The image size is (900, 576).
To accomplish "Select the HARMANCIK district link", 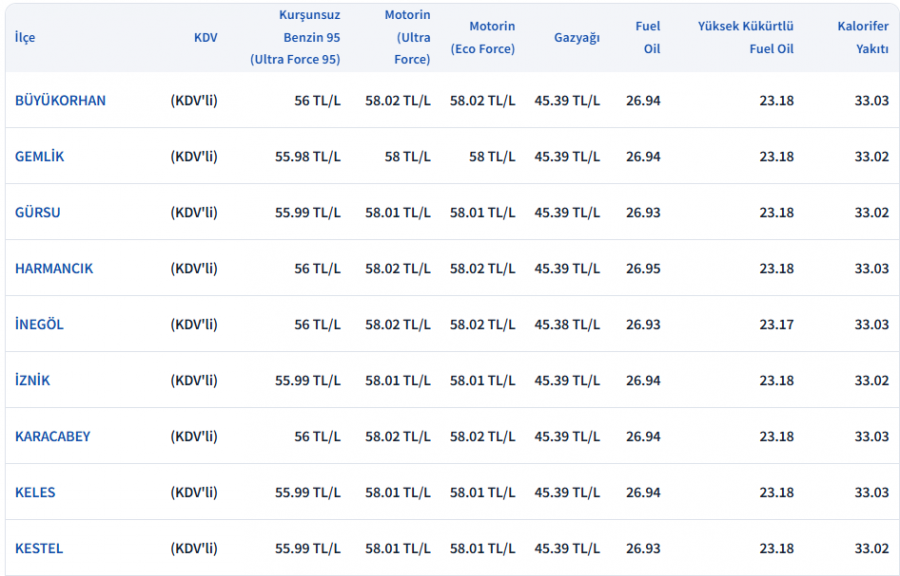I will click(x=54, y=268).
